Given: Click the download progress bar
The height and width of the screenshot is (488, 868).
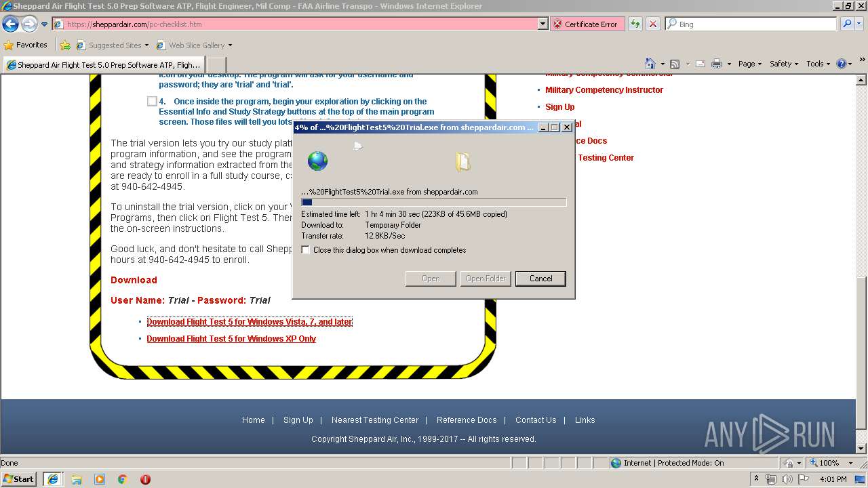Looking at the screenshot, I should (x=433, y=202).
